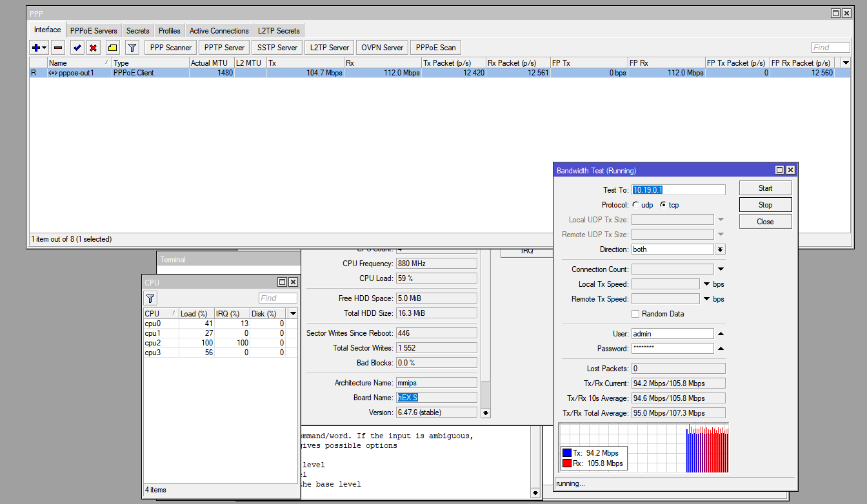
Task: Stop the running bandwidth test
Action: [x=766, y=205]
